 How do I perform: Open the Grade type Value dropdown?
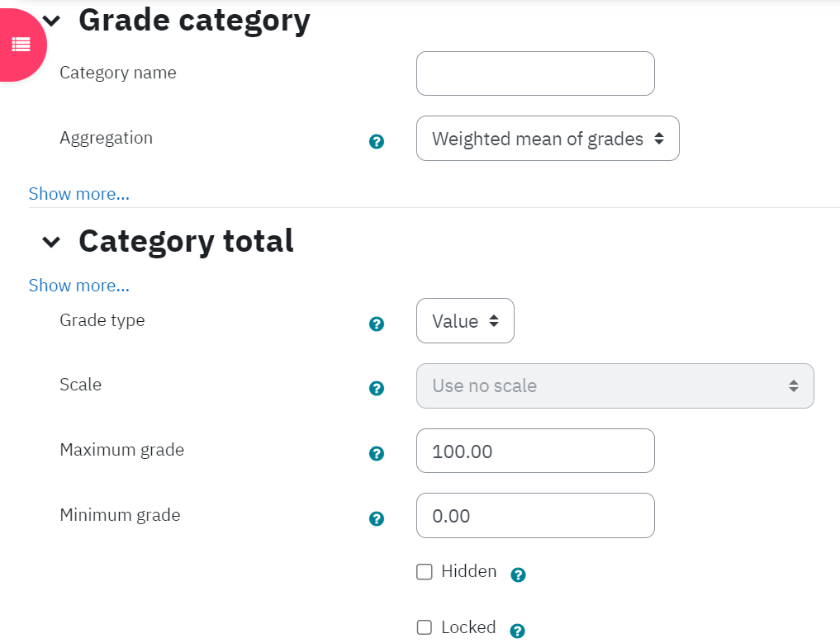pos(465,321)
